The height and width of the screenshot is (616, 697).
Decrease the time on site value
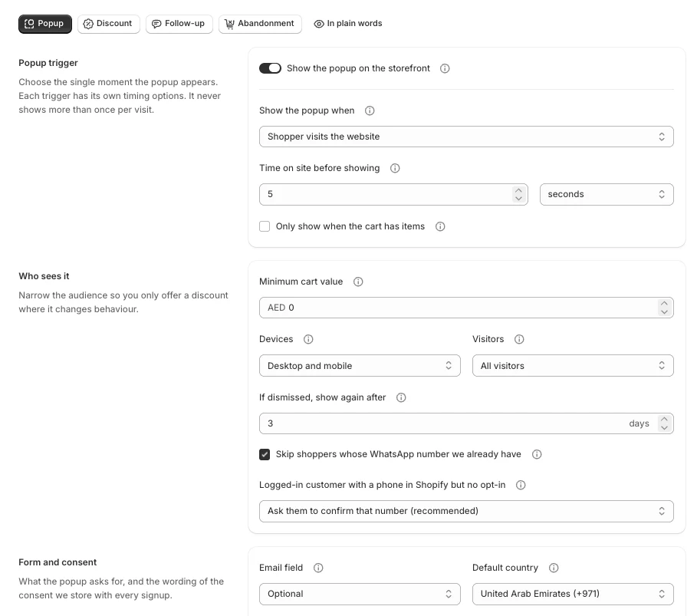[518, 199]
